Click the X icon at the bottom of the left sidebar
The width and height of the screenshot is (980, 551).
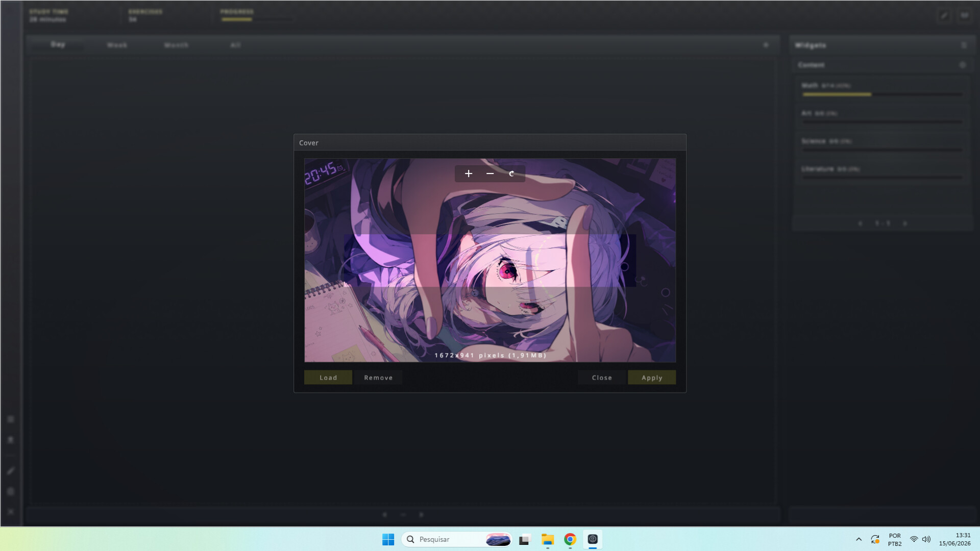(x=11, y=512)
